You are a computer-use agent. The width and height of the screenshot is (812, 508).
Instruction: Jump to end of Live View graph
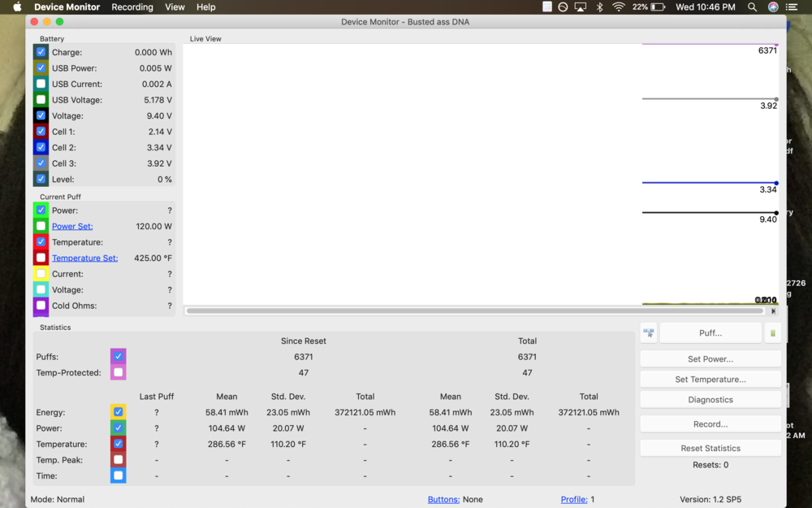(773, 310)
